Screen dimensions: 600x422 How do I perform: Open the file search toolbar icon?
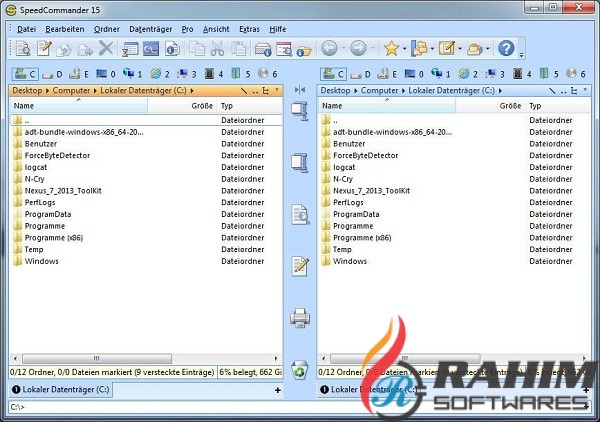(x=284, y=49)
